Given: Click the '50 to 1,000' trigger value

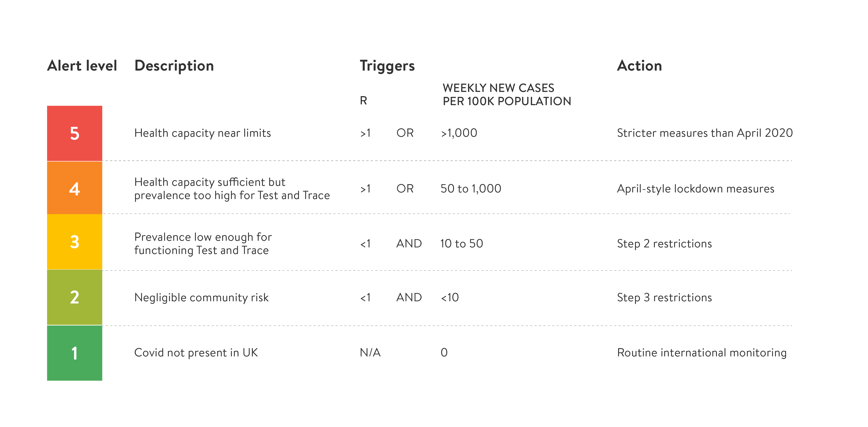Looking at the screenshot, I should 471,189.
